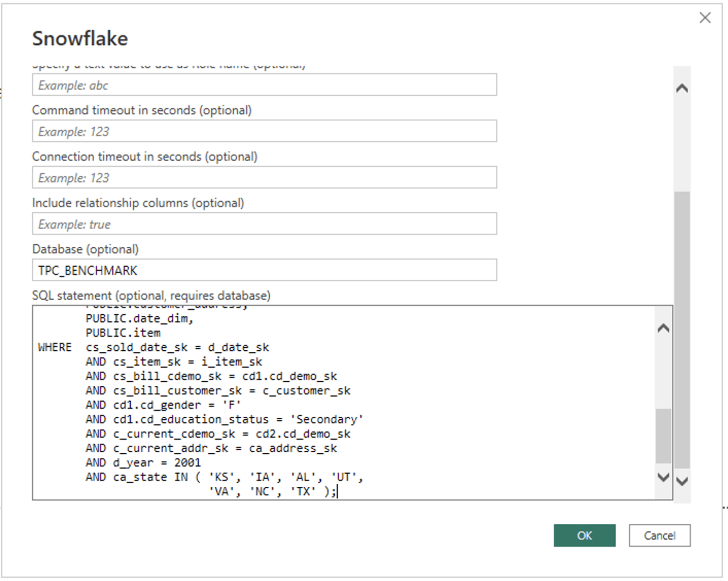The height and width of the screenshot is (581, 728).
Task: Click the dialog's vertical scrollbar thumb
Action: point(682,330)
